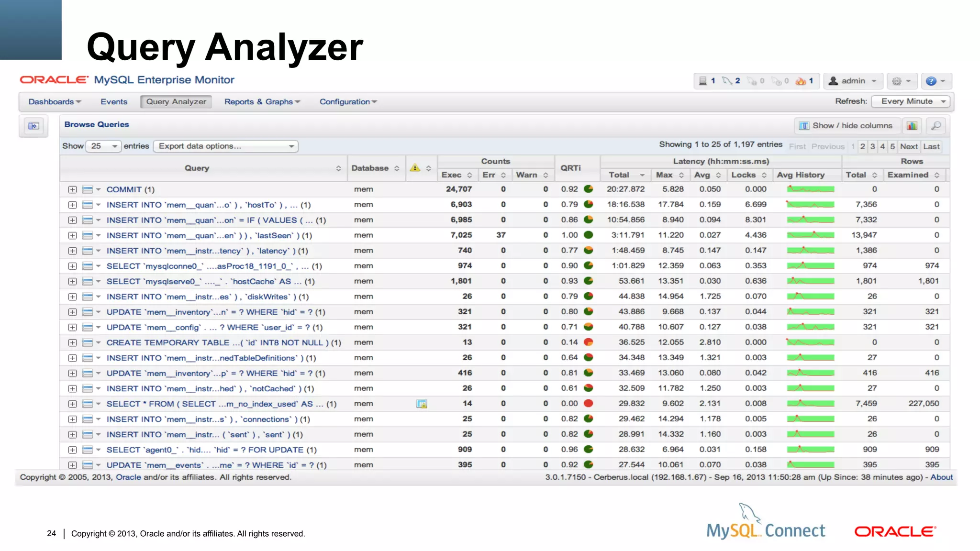Go to page 5 of results
The image size is (980, 551).
[892, 147]
